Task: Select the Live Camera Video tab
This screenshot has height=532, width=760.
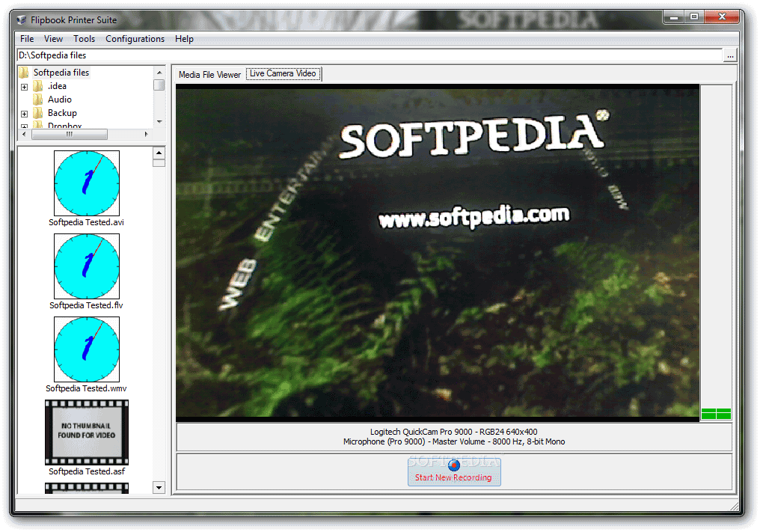Action: click(x=283, y=74)
